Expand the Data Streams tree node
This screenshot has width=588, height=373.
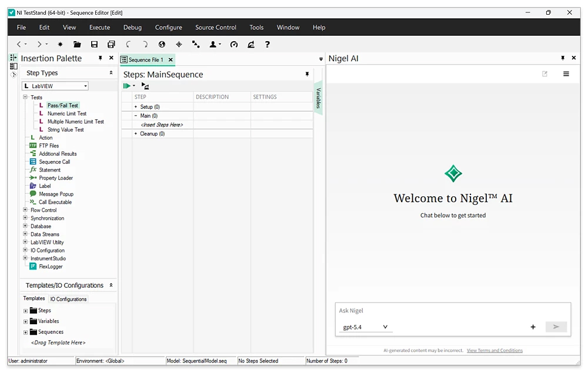25,234
